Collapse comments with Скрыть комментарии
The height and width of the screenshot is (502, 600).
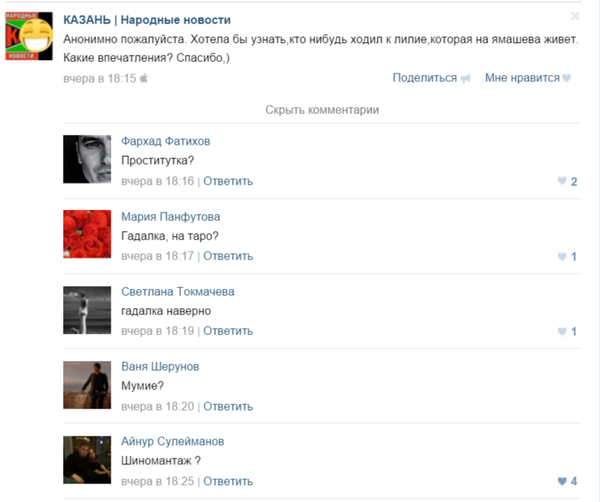(322, 110)
